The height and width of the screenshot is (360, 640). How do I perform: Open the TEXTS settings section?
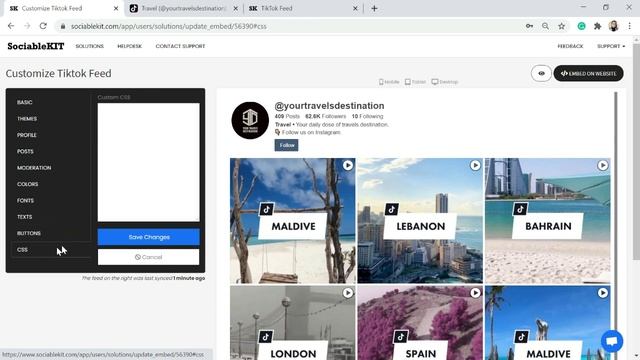click(x=24, y=217)
